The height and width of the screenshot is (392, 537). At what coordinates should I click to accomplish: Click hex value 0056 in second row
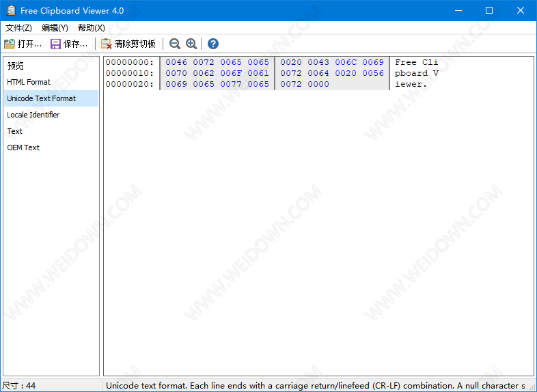(x=373, y=73)
